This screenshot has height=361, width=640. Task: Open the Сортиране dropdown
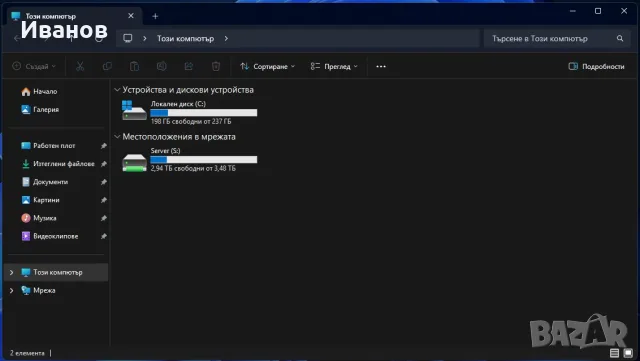pos(267,66)
